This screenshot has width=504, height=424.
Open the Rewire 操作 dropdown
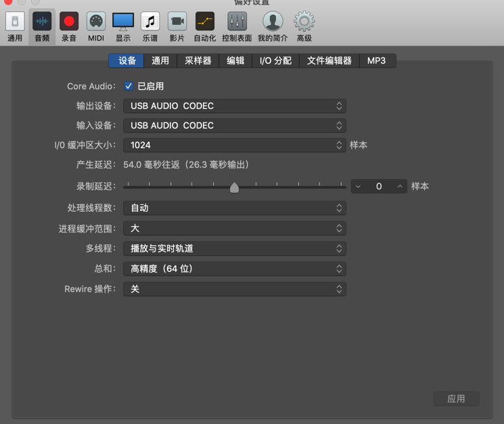click(234, 289)
